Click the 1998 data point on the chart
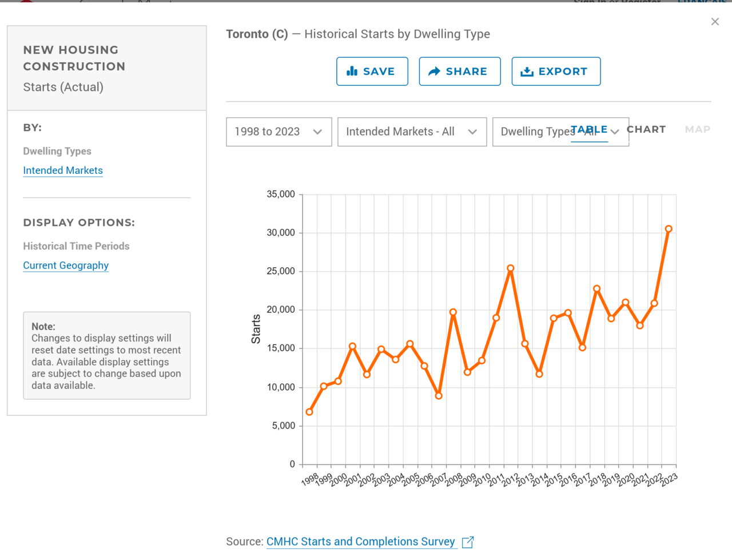 click(309, 412)
